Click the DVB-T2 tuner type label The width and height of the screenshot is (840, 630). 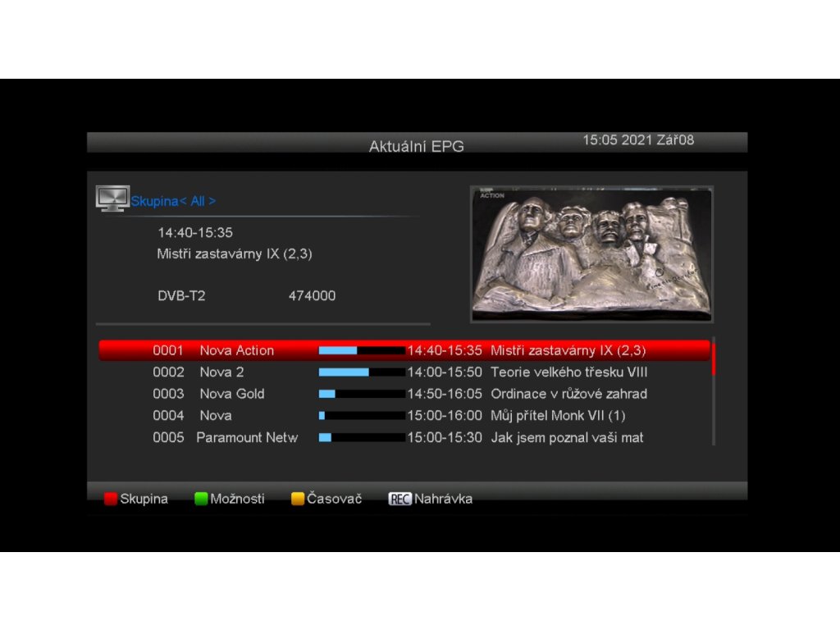coord(181,295)
